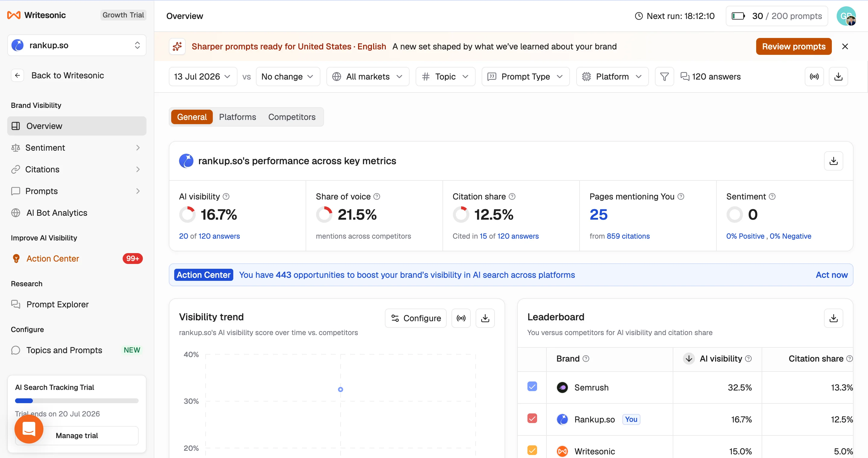Click the 120 answers chat icon
This screenshot has height=458, width=868.
click(x=685, y=77)
